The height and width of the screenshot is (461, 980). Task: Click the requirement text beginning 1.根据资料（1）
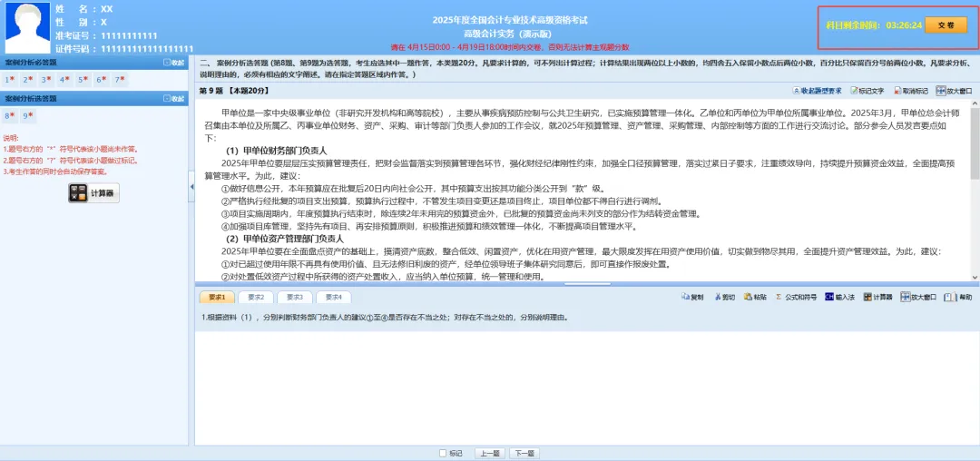coord(385,318)
